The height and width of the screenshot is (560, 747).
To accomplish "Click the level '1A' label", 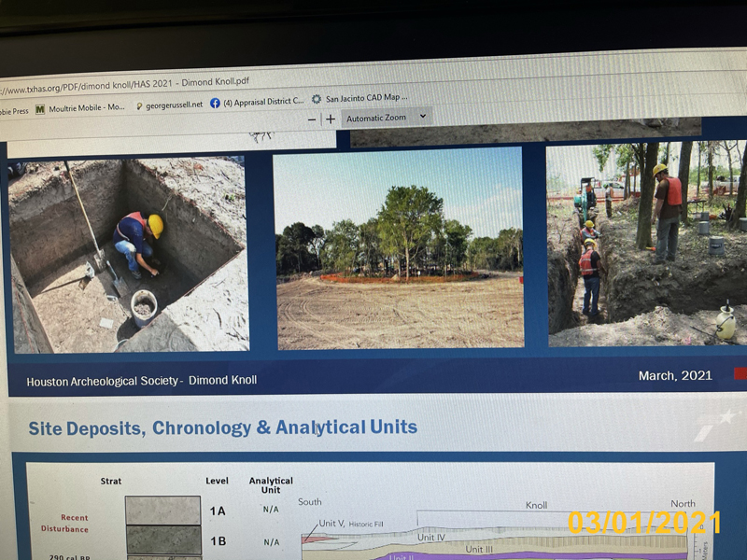I will pos(218,511).
